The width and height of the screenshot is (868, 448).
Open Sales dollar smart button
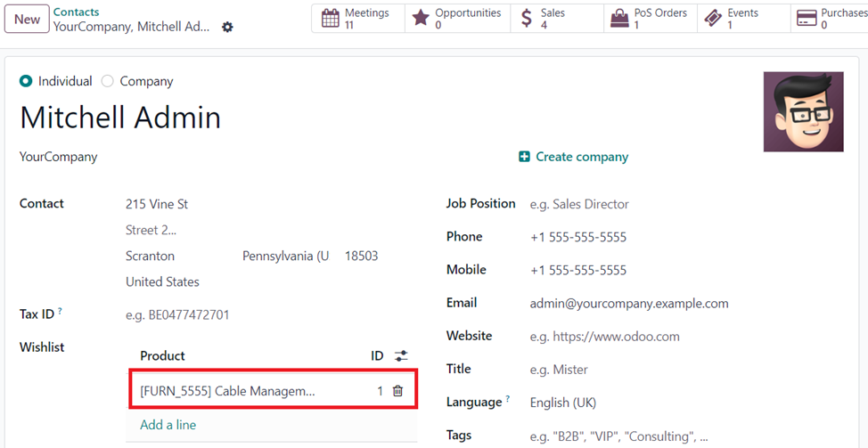pyautogui.click(x=557, y=18)
